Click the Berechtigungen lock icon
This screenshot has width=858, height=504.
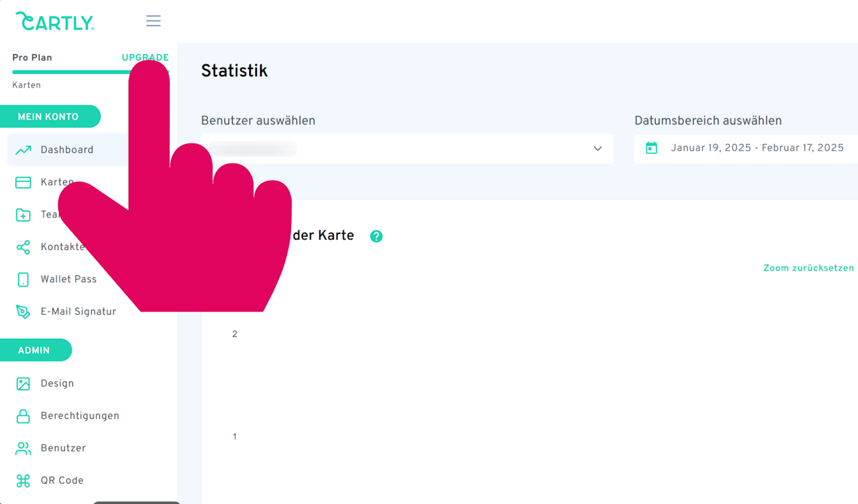23,416
